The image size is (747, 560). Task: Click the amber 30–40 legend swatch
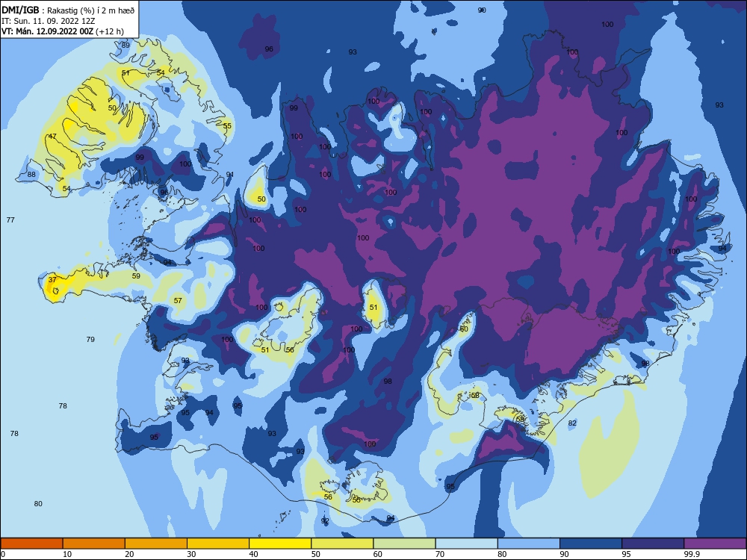tap(218, 544)
